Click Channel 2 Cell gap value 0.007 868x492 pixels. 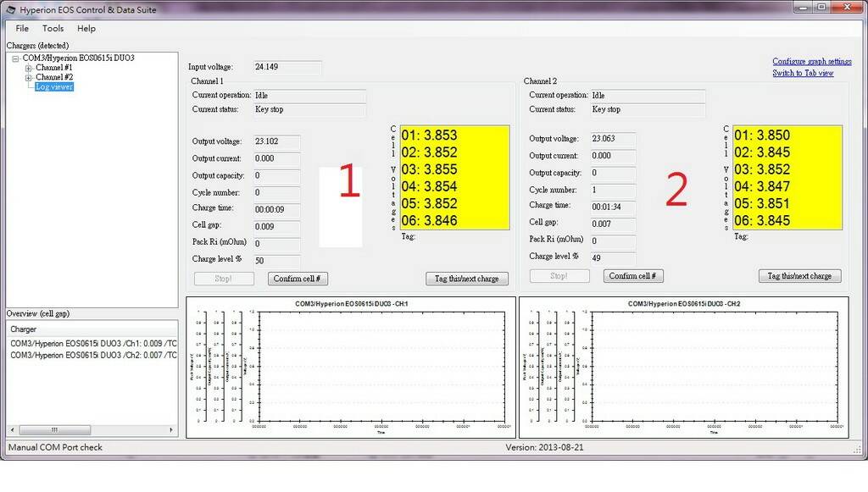(x=613, y=224)
